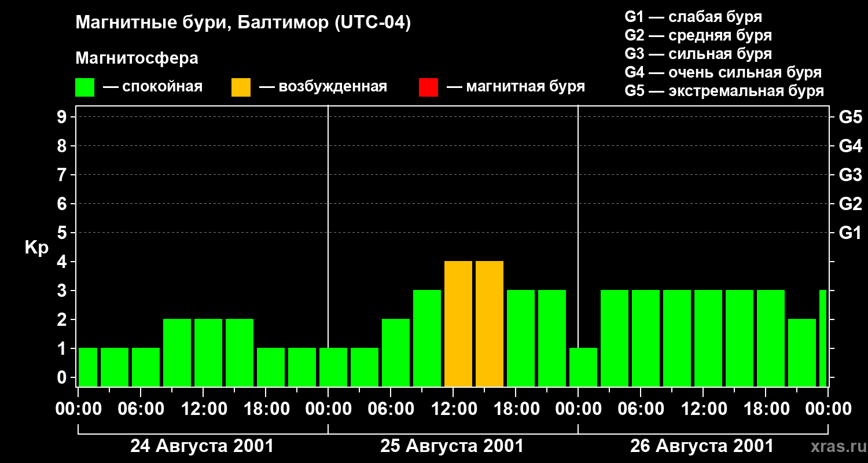Click the 'G5 — экстремальная буря' legend entry
This screenshot has width=868, height=463.
click(724, 91)
